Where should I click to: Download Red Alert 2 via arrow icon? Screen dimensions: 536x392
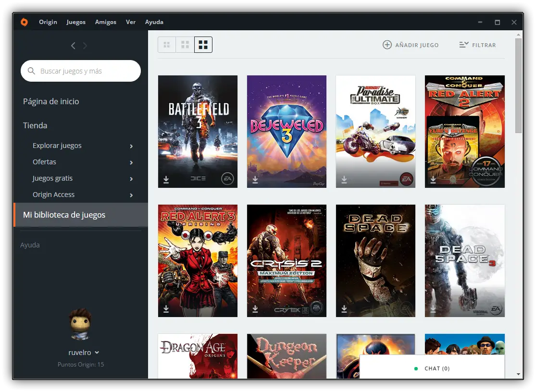click(433, 179)
